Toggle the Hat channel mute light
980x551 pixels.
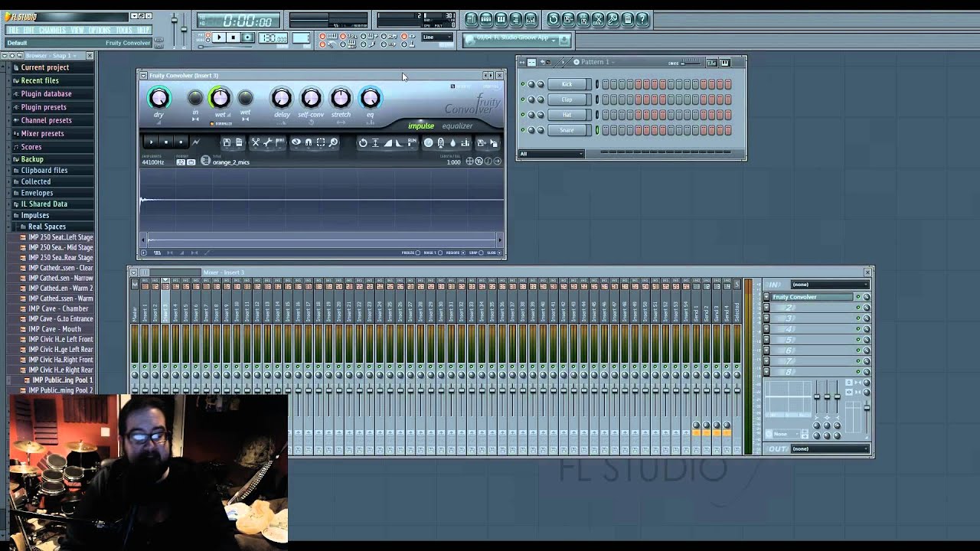(523, 115)
